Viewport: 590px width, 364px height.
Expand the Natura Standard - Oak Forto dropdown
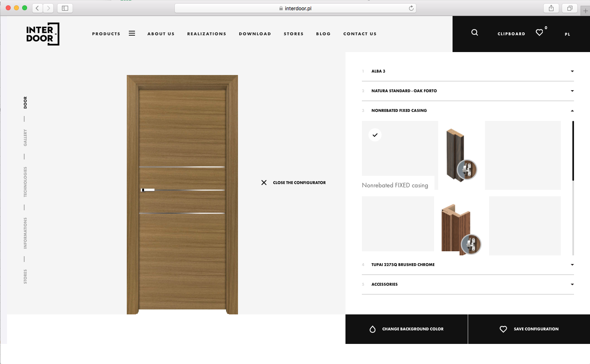coord(468,91)
